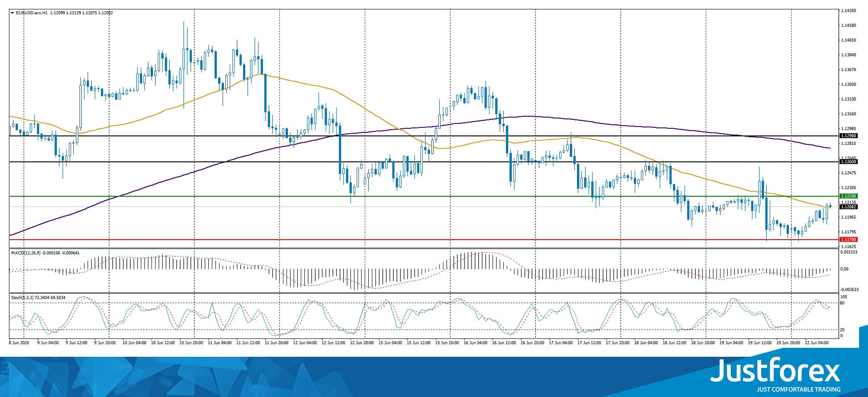Click the JustForex logo
Viewport: 868px width, 397px height.
[775, 370]
